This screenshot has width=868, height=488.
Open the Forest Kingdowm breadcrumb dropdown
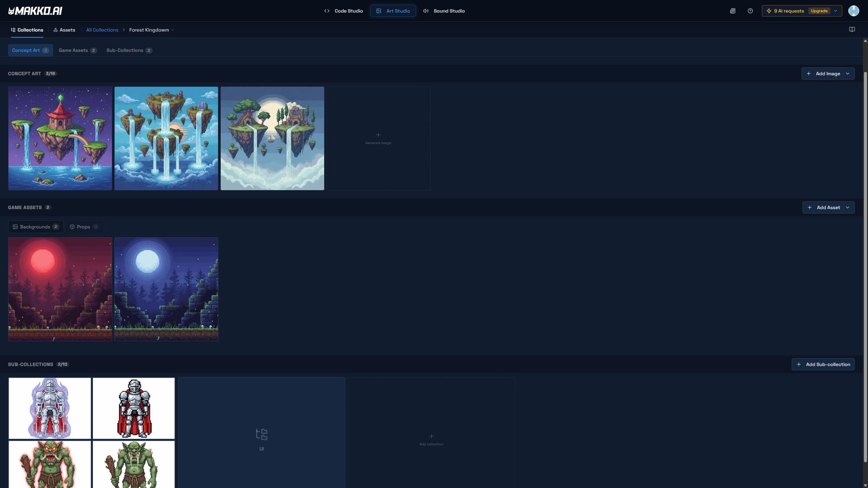point(151,30)
